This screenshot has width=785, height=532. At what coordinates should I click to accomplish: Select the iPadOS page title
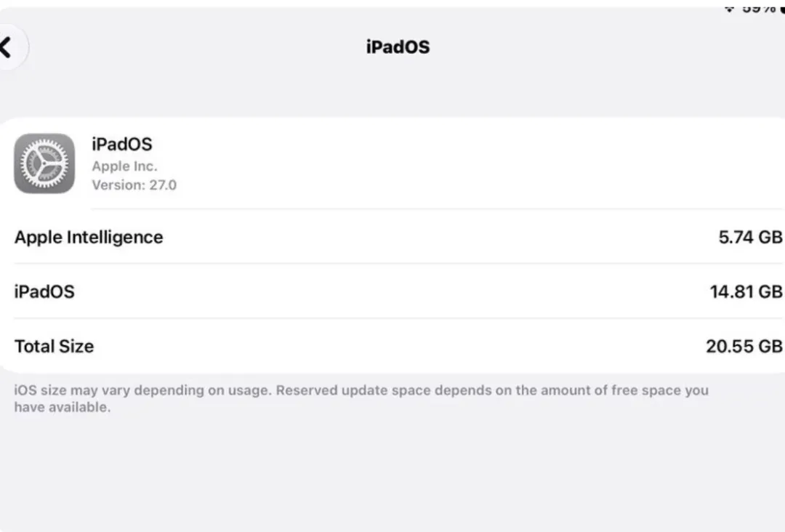[398, 47]
